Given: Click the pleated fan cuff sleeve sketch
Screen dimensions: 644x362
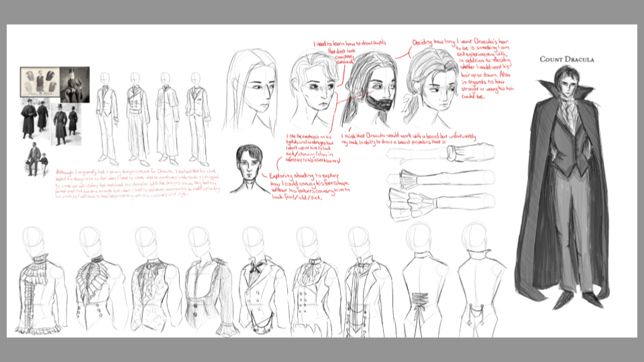Looking at the screenshot, I should pyautogui.click(x=440, y=180).
